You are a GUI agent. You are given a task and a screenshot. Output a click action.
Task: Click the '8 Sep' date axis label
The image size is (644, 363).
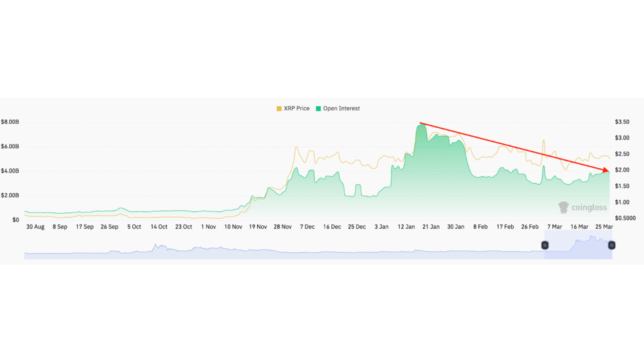click(60, 227)
